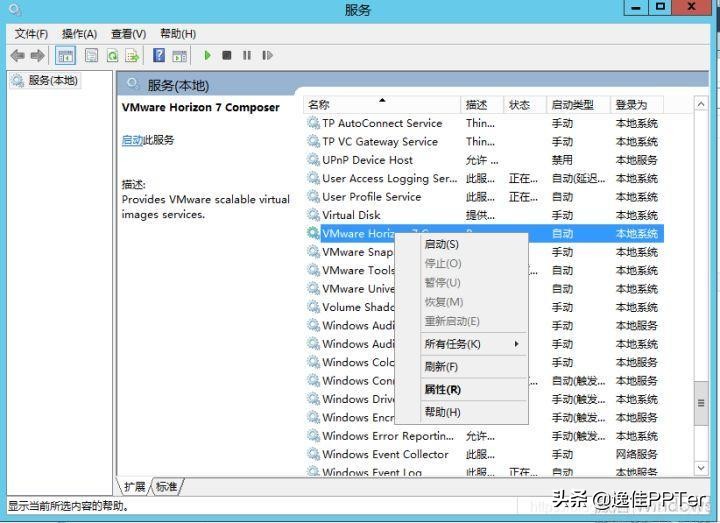Click gear icon of User Profile Service
This screenshot has width=720, height=523.
(314, 197)
